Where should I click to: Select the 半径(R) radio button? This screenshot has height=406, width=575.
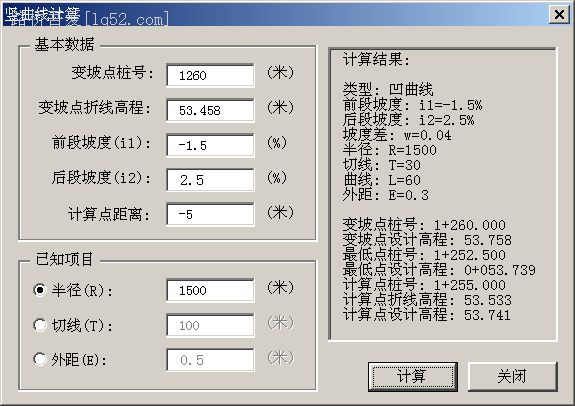(x=40, y=290)
